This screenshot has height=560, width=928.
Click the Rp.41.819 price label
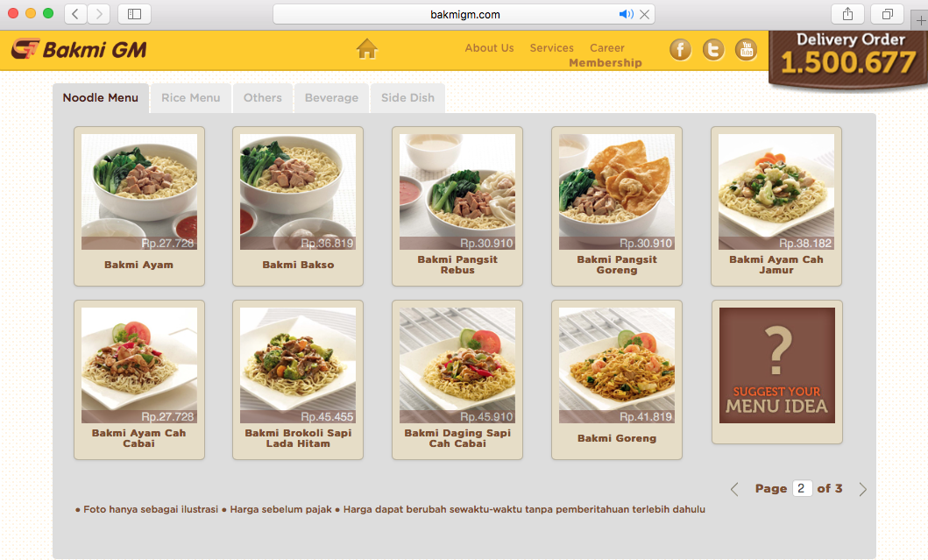click(646, 417)
